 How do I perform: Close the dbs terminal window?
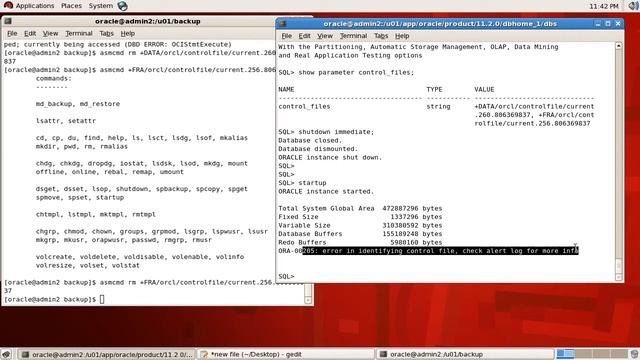[x=618, y=24]
